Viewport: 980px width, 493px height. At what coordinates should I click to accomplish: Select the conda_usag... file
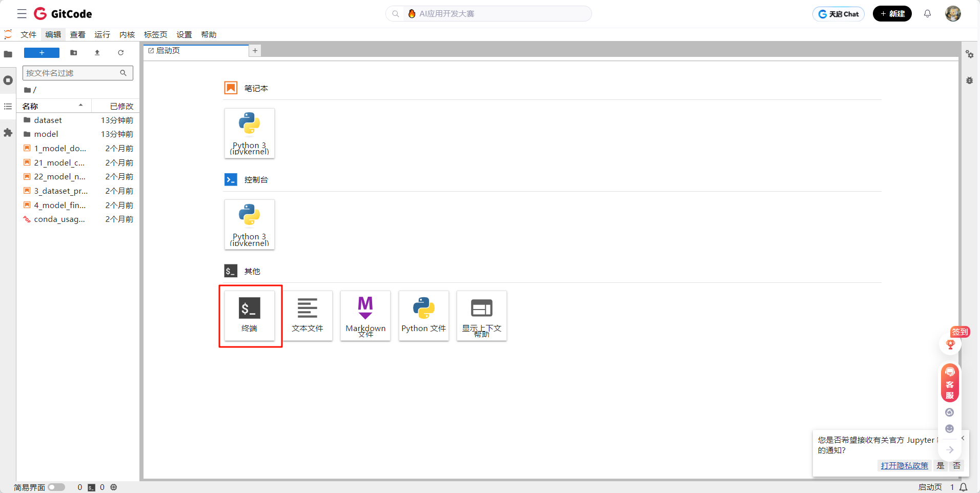78,219
